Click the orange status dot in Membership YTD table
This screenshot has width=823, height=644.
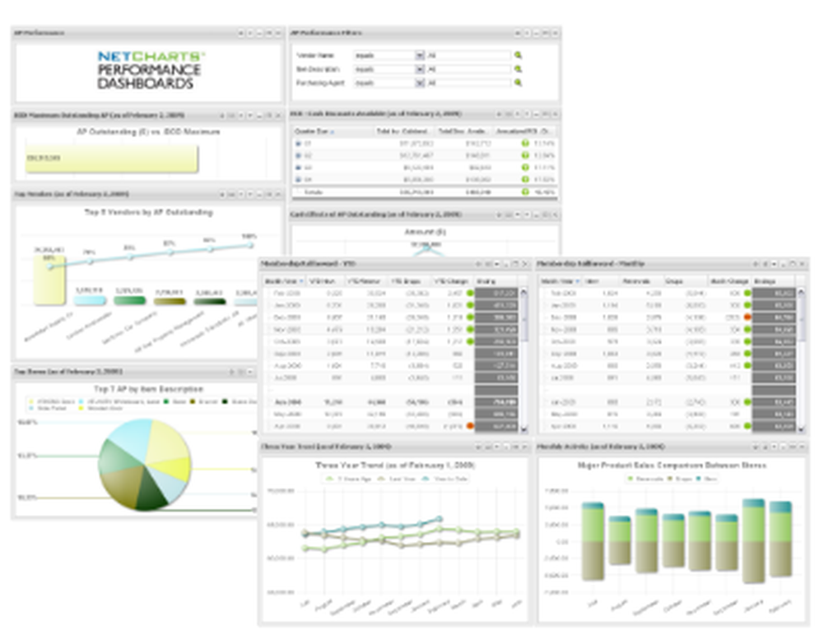(470, 426)
